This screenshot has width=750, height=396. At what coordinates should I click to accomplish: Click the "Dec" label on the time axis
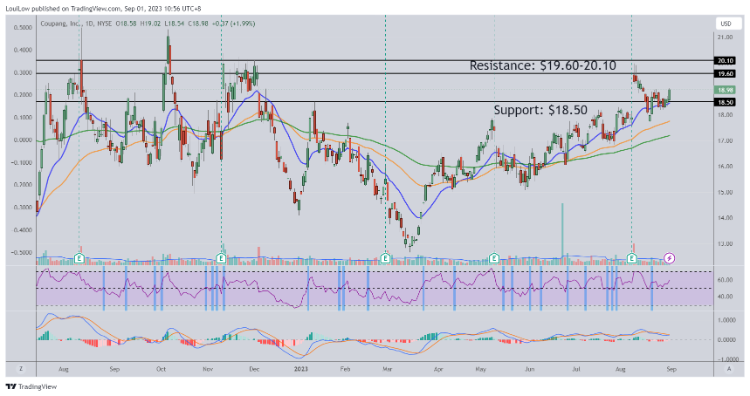click(x=254, y=369)
